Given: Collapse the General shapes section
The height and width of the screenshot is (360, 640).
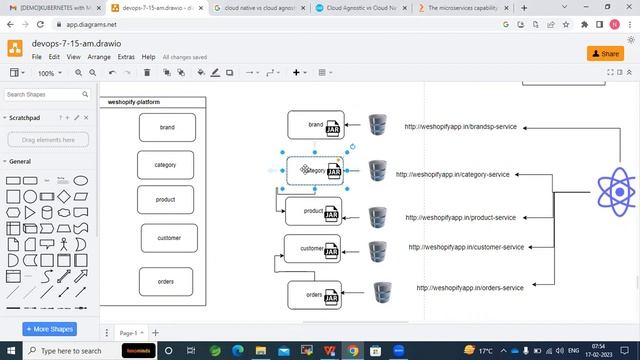Looking at the screenshot, I should click(5, 161).
